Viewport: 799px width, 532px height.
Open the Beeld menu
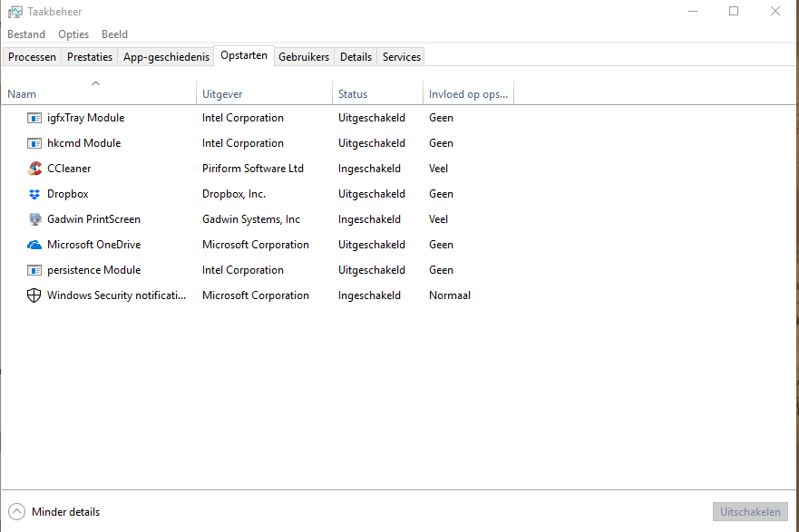point(114,34)
